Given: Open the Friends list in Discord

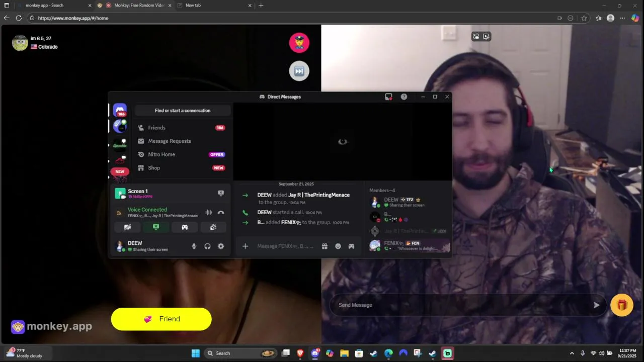Looking at the screenshot, I should pyautogui.click(x=183, y=128).
